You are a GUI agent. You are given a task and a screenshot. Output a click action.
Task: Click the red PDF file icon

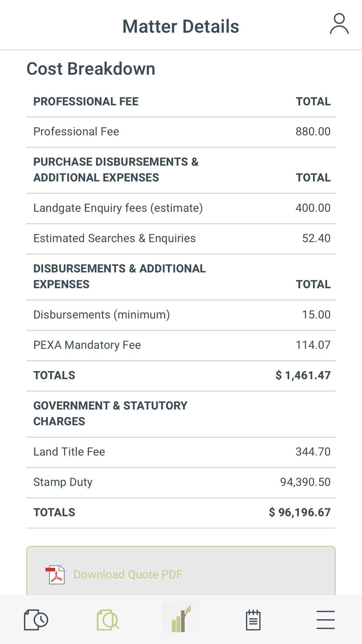pyautogui.click(x=55, y=574)
